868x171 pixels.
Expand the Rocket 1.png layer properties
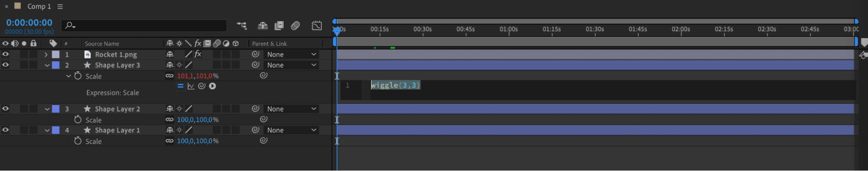click(x=46, y=54)
